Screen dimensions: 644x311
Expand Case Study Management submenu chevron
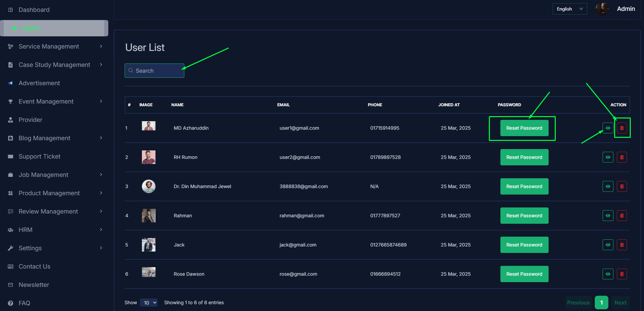tap(101, 65)
